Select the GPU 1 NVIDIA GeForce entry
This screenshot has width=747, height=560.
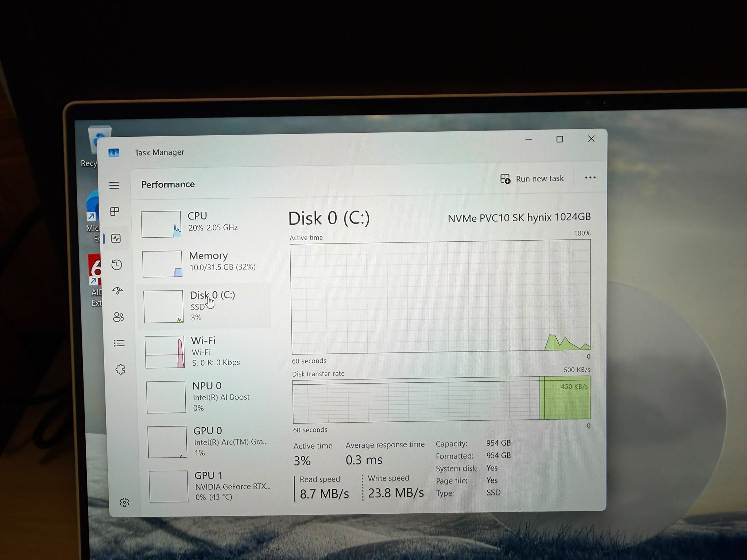point(211,486)
